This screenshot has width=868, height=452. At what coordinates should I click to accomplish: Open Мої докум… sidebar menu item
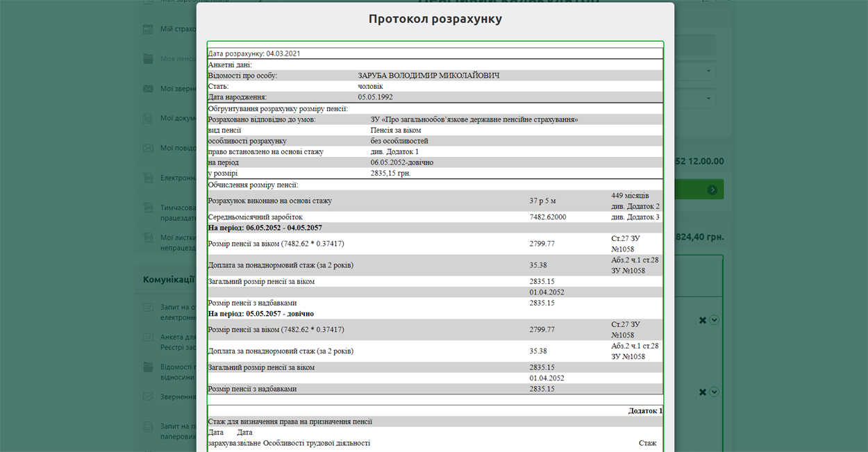click(x=178, y=118)
